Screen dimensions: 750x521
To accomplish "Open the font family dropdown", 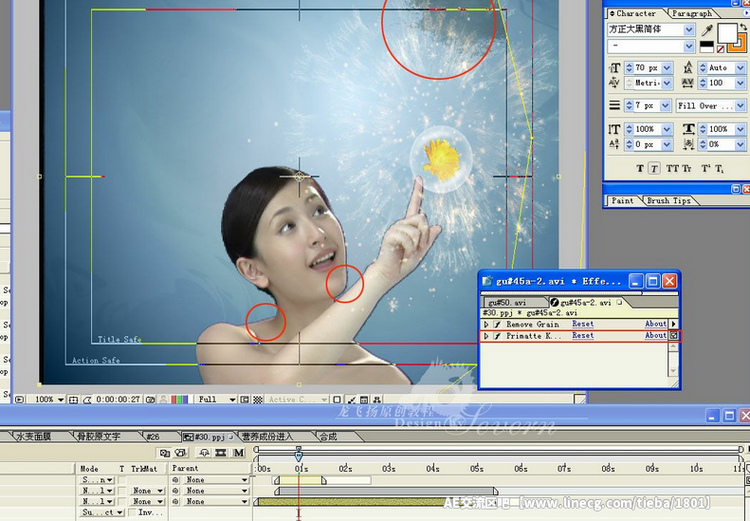I will click(x=689, y=30).
